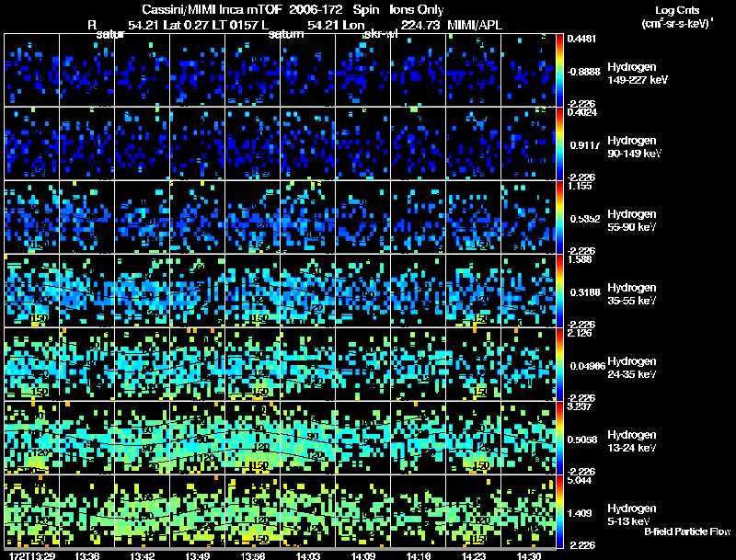The height and width of the screenshot is (560, 736).
Task: Open the Hydrogen 13-24 keV panel at 14:23
Action: coord(474,438)
